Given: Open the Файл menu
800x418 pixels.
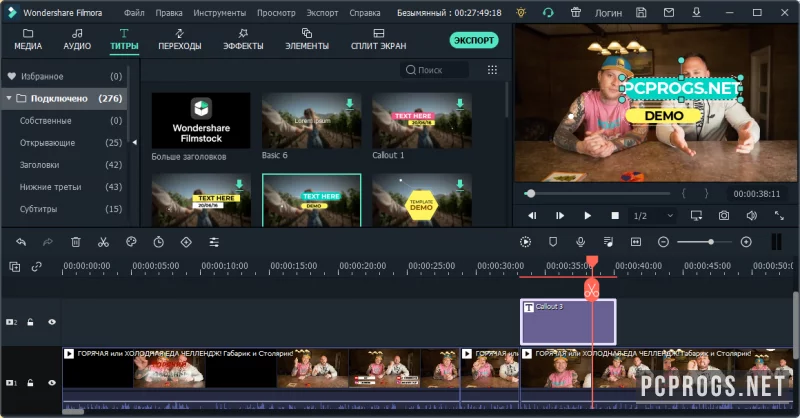Looking at the screenshot, I should (x=134, y=13).
